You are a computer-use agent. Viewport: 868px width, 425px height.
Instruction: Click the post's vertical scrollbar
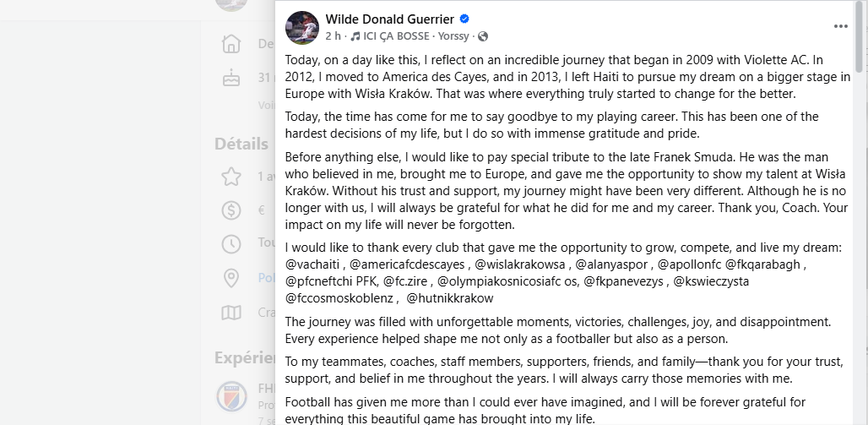pos(860,36)
